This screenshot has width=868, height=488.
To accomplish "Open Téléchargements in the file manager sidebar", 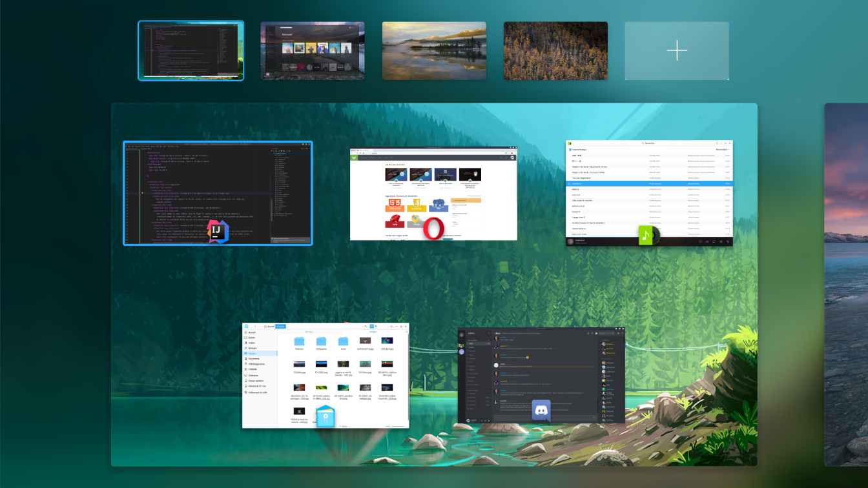I will click(x=260, y=364).
